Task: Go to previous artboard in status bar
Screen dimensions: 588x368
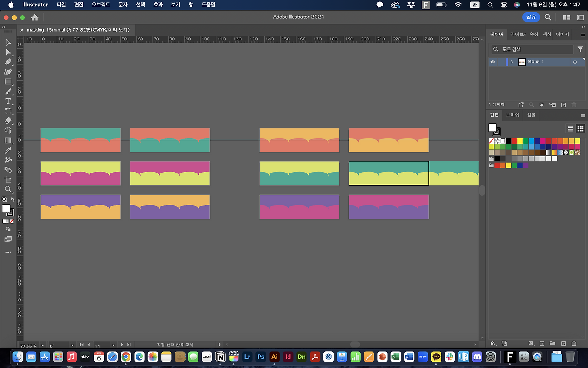Action: pos(88,345)
